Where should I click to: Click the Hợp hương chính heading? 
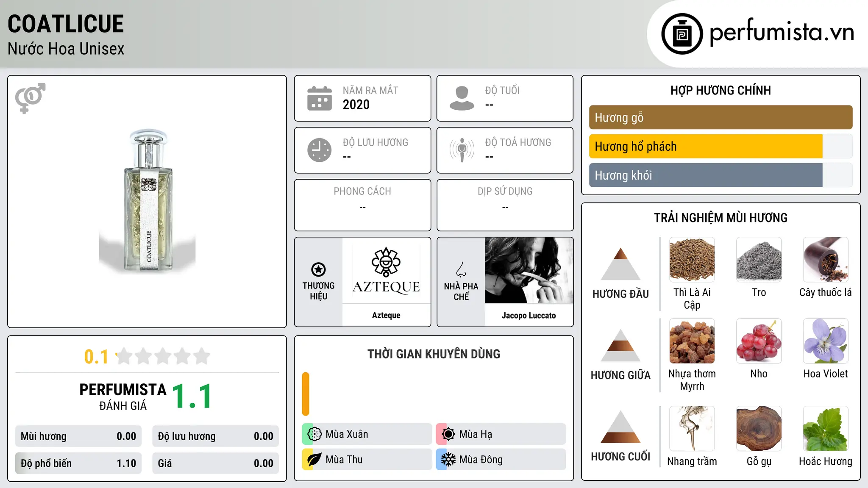[721, 90]
